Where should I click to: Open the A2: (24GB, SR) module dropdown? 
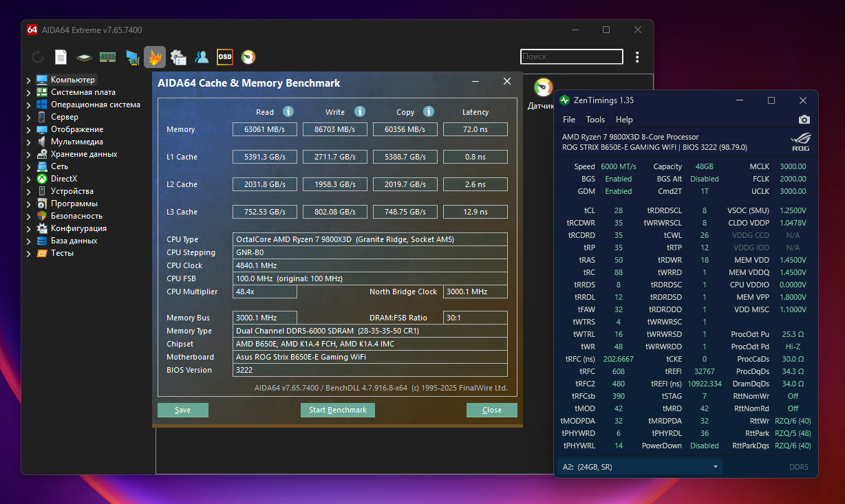click(x=639, y=467)
